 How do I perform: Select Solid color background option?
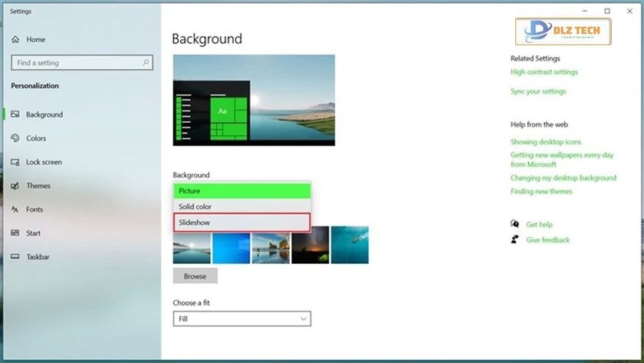[x=242, y=206]
